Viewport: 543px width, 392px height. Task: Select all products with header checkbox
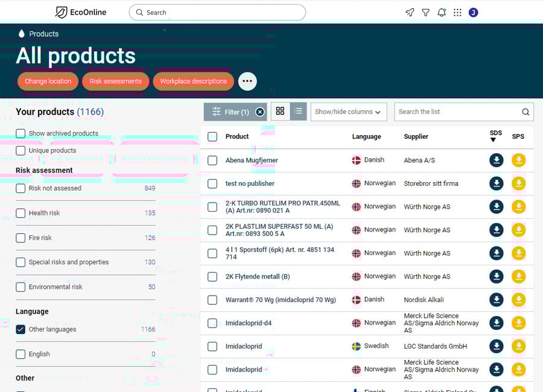coord(212,136)
